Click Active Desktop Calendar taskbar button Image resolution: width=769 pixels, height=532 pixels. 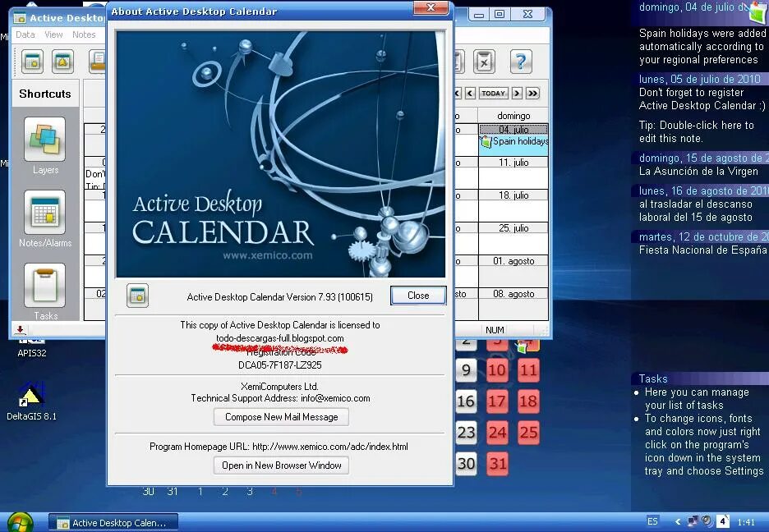(113, 523)
